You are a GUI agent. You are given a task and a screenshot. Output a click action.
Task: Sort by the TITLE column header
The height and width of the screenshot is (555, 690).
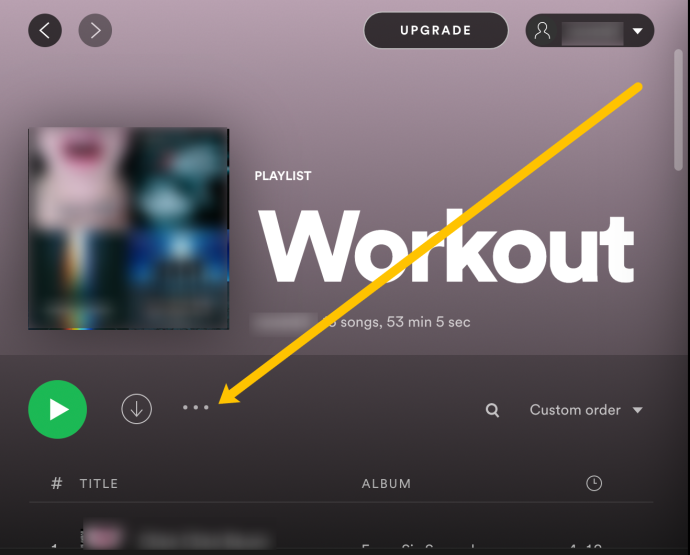(99, 484)
